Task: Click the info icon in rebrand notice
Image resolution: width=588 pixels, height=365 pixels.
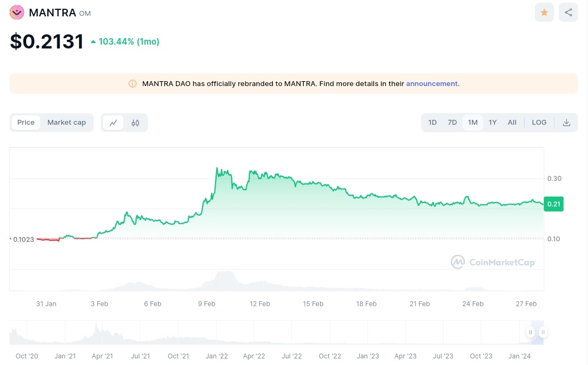Action: pos(132,84)
